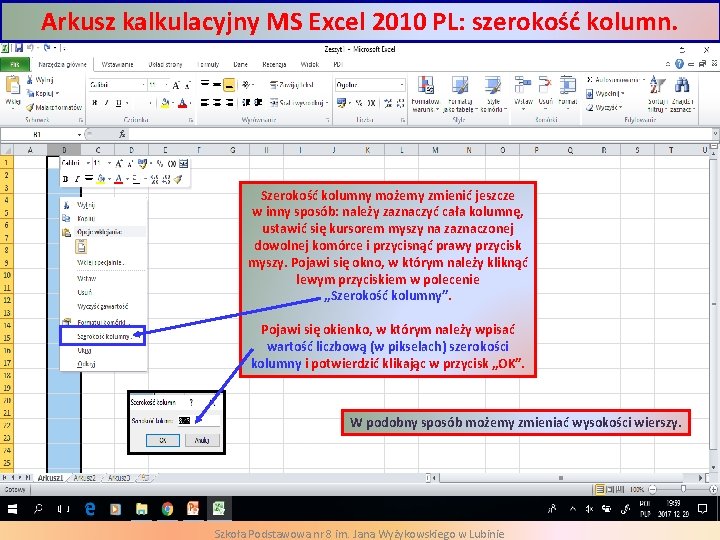Choose Szerokość kolumny from the context menu

coord(103,336)
